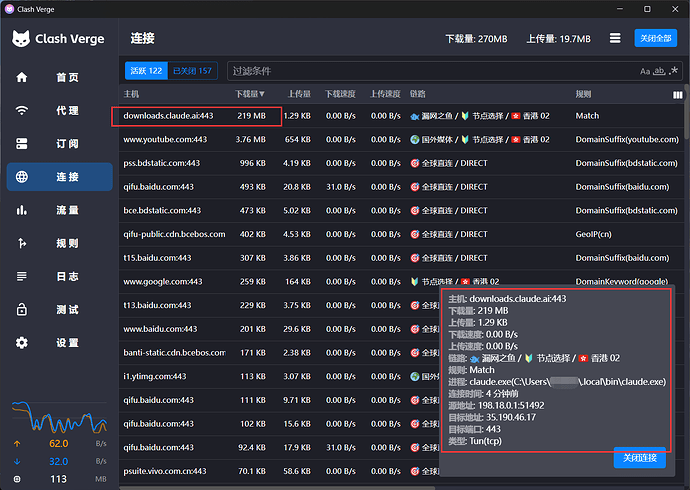Screen dimensions: 690x490
Task: Click the home house icon in sidebar
Action: pyautogui.click(x=22, y=77)
